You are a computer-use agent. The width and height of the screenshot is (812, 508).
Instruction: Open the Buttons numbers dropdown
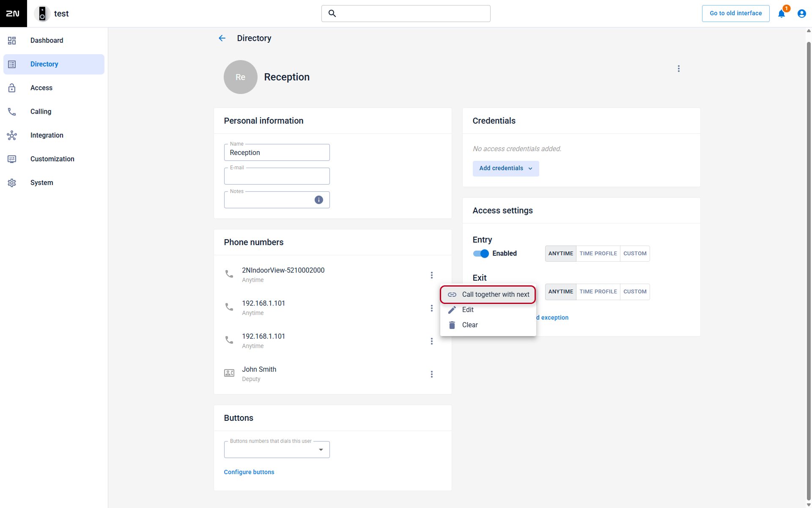point(277,450)
